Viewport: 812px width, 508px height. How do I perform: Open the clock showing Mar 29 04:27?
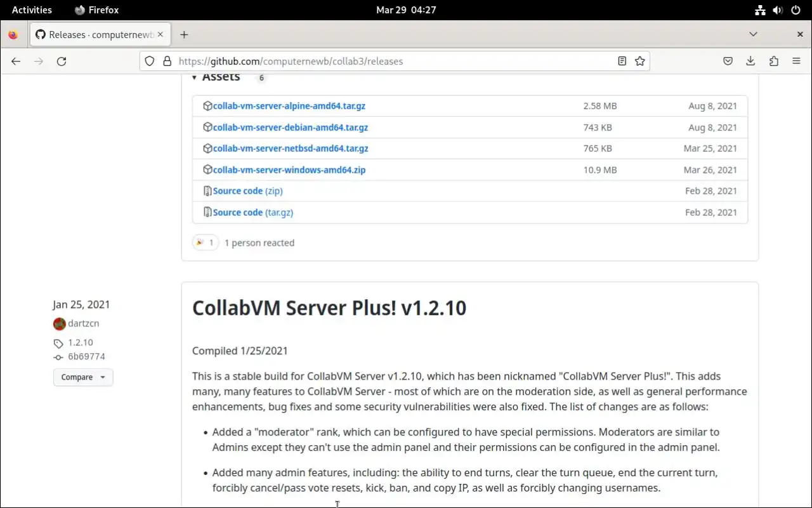(406, 10)
